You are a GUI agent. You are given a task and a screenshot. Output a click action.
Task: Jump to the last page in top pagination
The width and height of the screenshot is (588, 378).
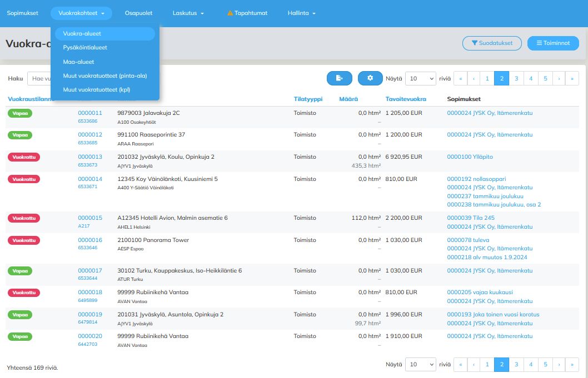click(x=572, y=78)
